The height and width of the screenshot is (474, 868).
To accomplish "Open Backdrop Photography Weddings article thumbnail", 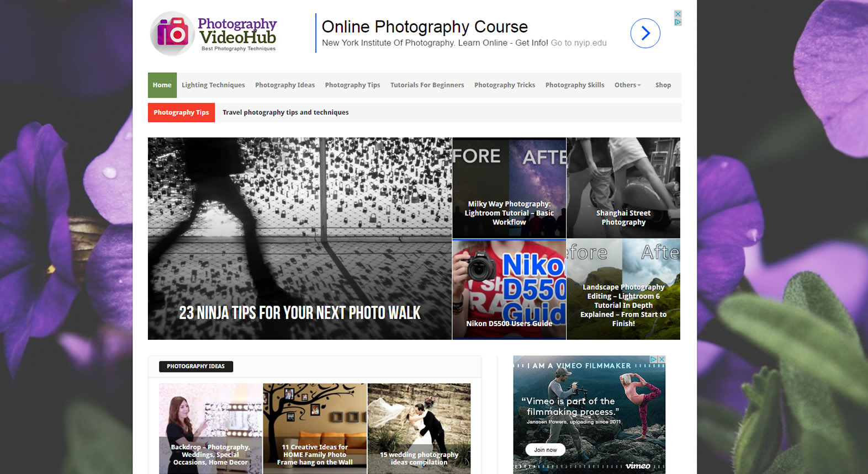I will [x=210, y=428].
